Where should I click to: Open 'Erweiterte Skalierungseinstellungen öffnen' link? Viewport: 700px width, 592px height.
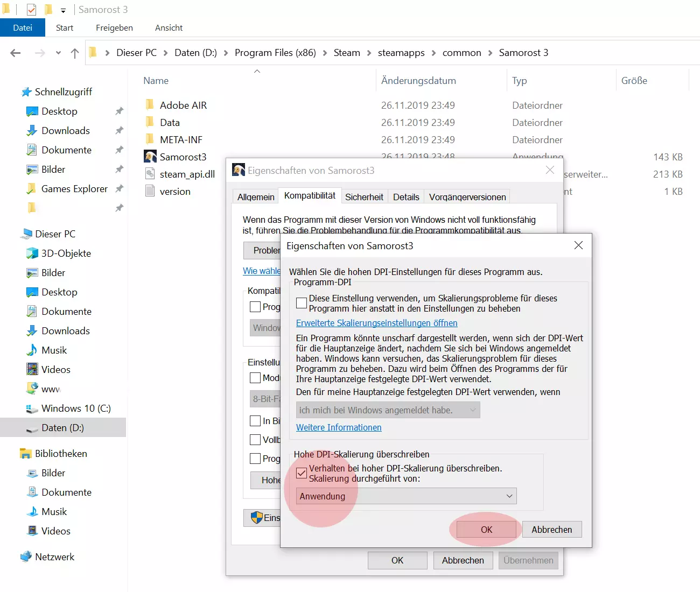(x=377, y=323)
